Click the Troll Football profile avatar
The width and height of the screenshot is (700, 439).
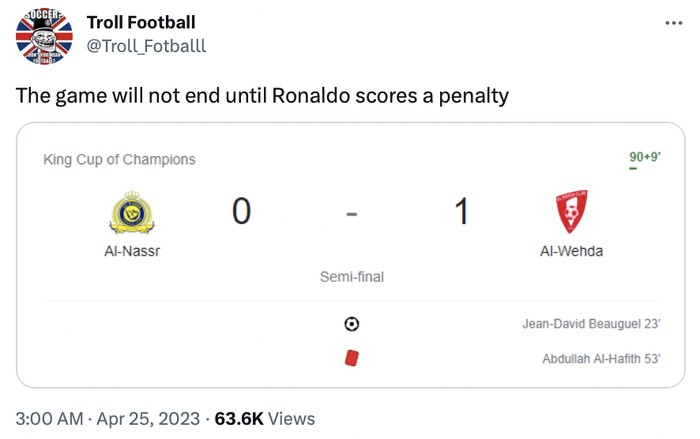[40, 38]
